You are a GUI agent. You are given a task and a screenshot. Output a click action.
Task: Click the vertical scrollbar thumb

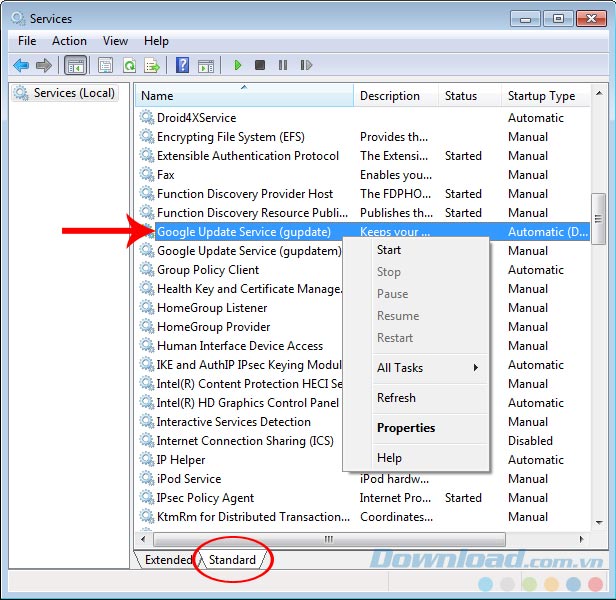pyautogui.click(x=599, y=218)
